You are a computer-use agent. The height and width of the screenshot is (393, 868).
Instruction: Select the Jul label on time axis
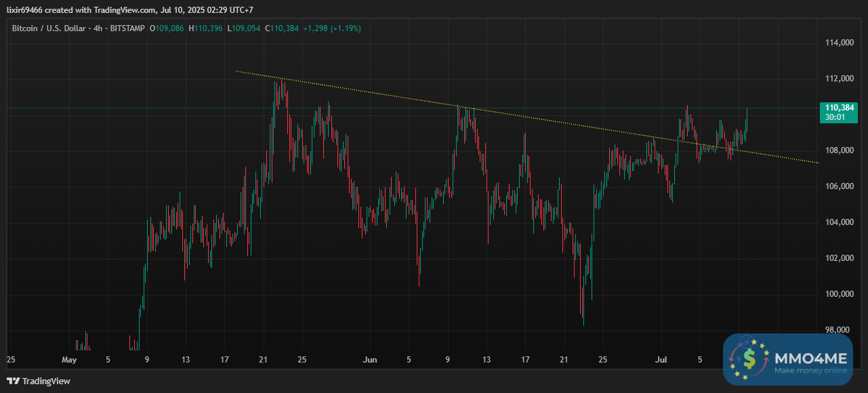pyautogui.click(x=661, y=360)
